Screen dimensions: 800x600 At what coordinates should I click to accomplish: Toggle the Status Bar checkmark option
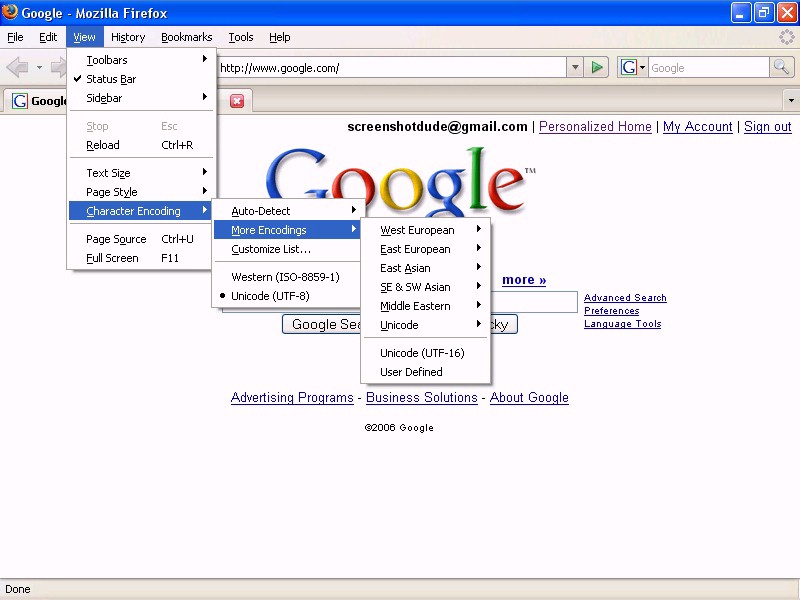coord(110,79)
